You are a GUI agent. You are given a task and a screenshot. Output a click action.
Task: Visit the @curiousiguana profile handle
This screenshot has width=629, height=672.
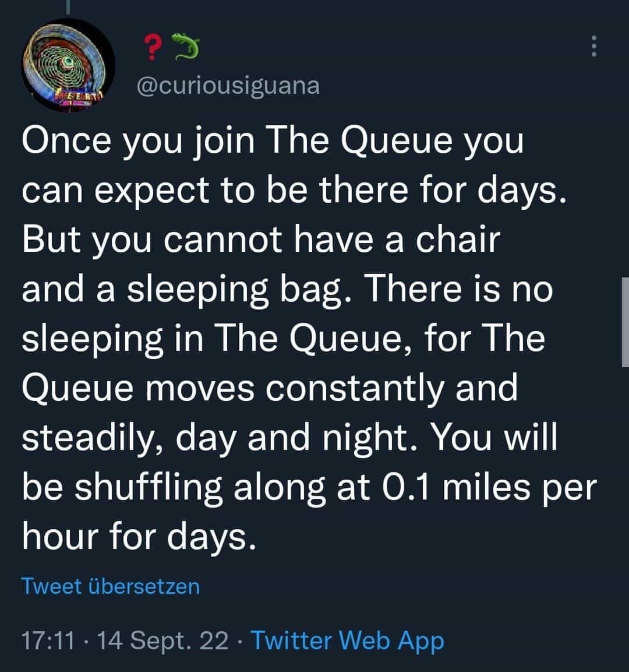coord(228,86)
